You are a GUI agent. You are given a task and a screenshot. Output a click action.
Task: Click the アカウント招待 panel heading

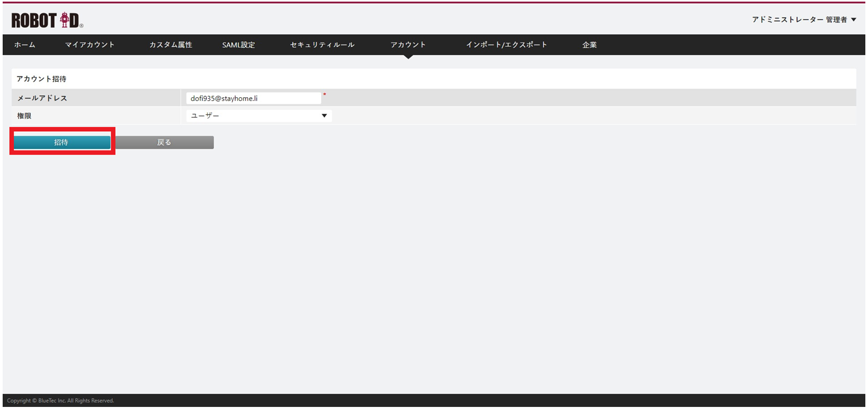[41, 79]
